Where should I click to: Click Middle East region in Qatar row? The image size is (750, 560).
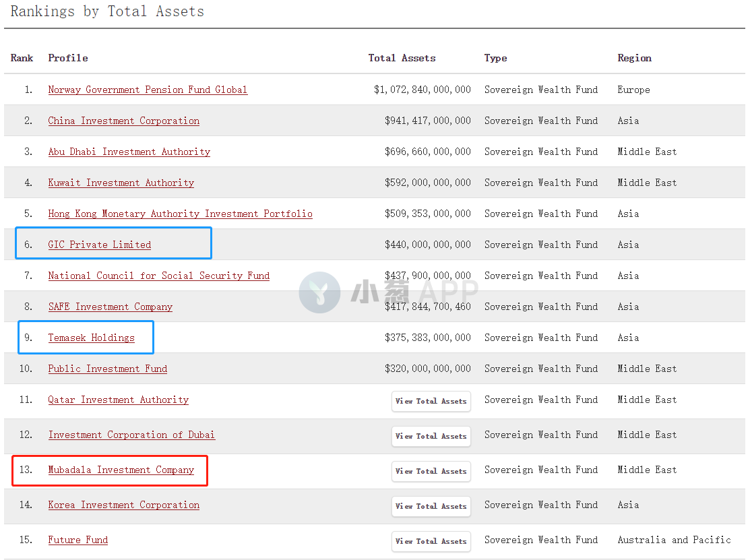pyautogui.click(x=647, y=400)
